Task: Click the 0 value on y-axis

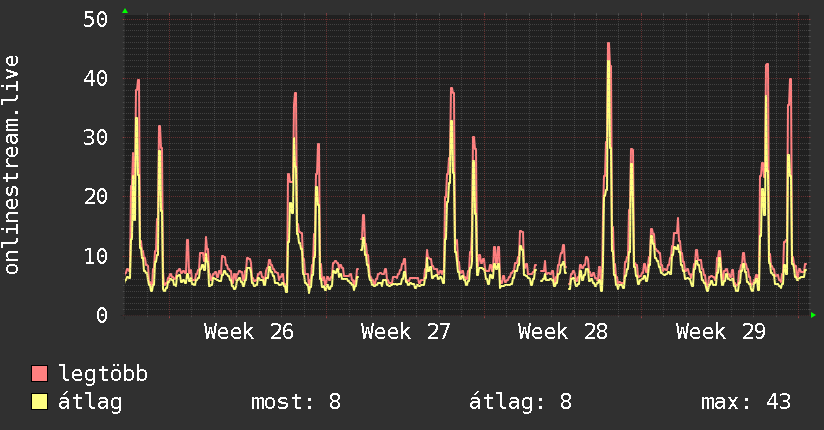Action: [102, 315]
